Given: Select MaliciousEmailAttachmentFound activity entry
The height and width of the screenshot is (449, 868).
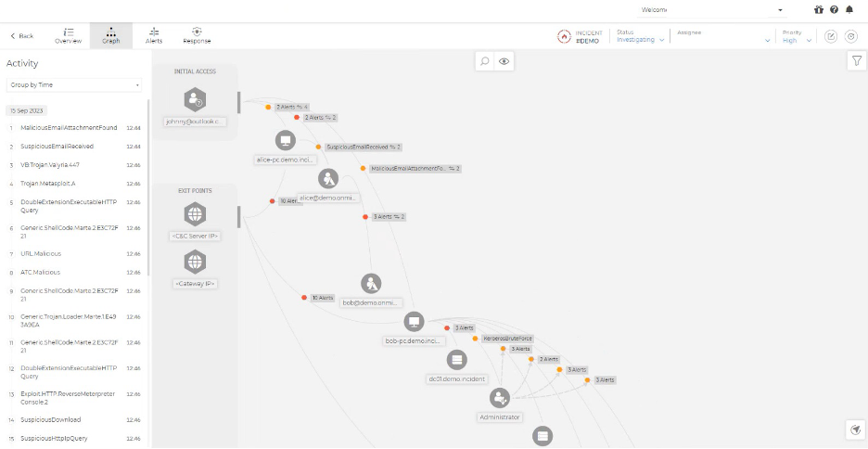Looking at the screenshot, I should 69,128.
